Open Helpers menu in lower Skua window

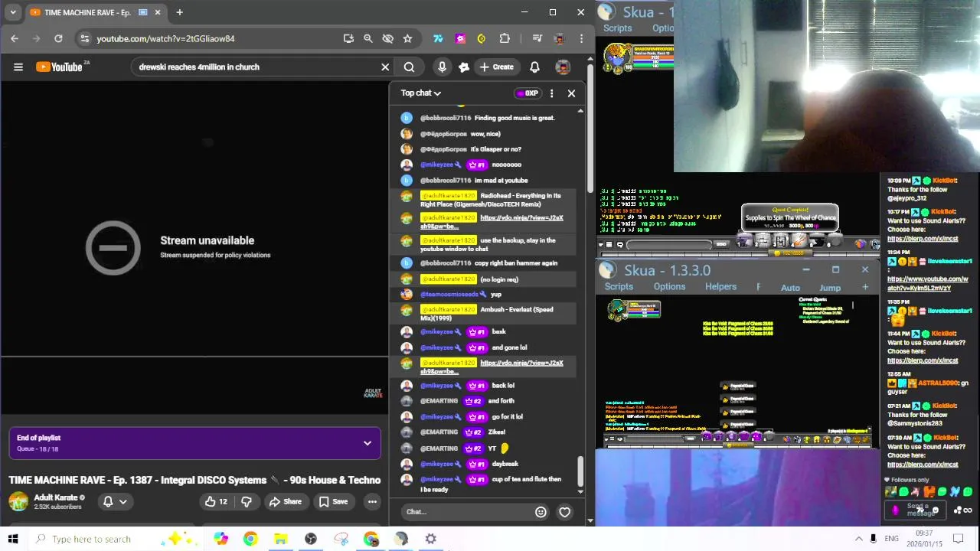(x=720, y=287)
